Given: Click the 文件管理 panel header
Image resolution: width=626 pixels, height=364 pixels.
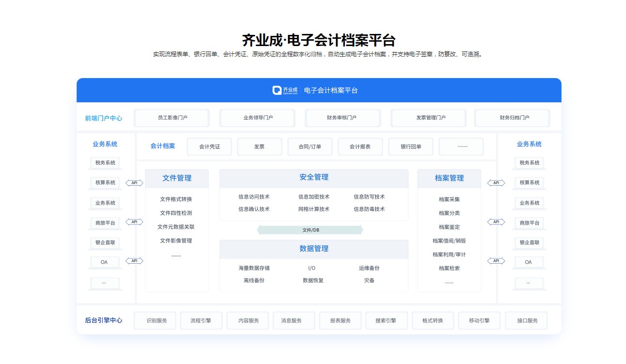Looking at the screenshot, I should pos(177,178).
